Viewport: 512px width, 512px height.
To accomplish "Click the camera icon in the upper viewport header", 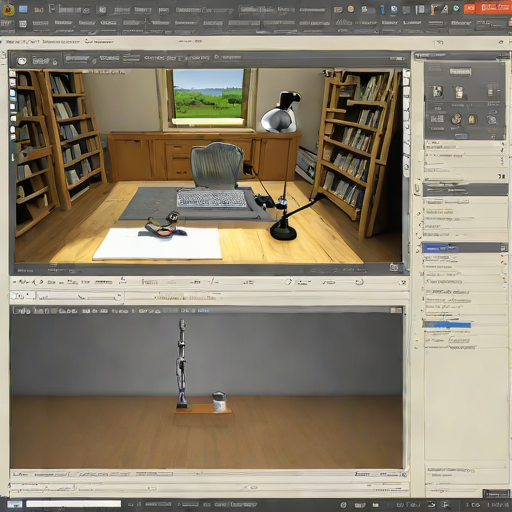I will click(22, 61).
